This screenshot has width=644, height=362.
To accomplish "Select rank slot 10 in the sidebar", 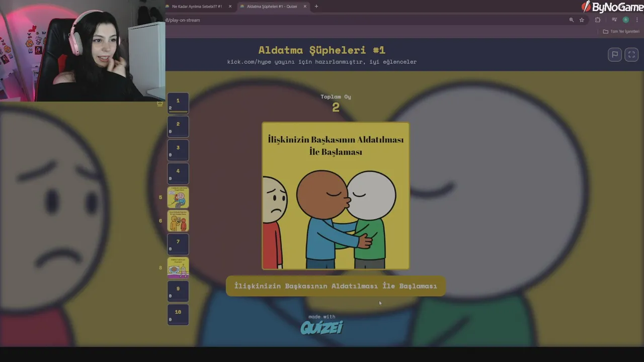I will 178,315.
